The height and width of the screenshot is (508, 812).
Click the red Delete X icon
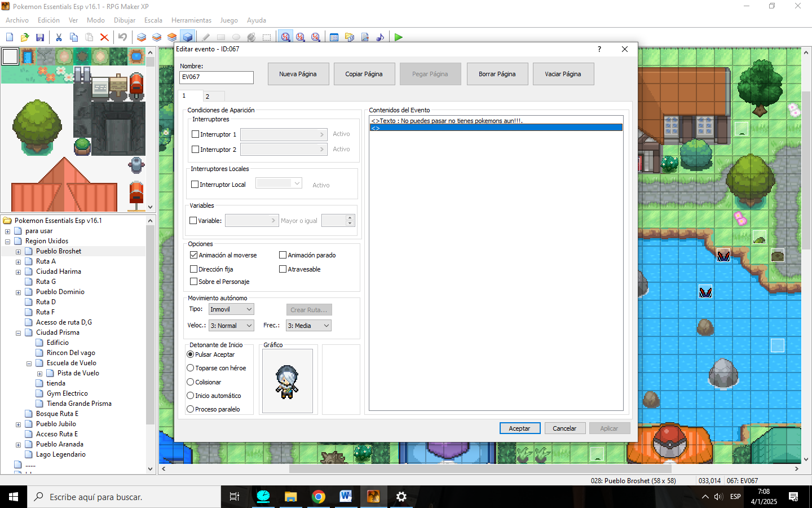(x=104, y=37)
